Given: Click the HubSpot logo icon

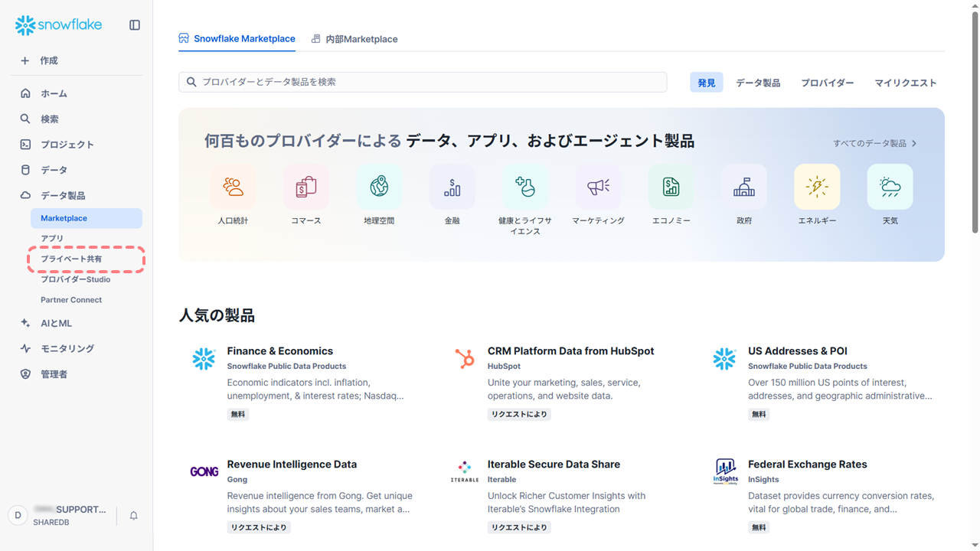Looking at the screenshot, I should click(x=464, y=359).
